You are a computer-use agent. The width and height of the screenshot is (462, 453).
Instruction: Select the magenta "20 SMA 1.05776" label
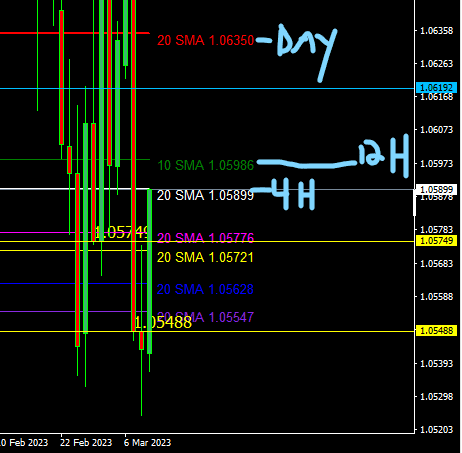(x=205, y=238)
